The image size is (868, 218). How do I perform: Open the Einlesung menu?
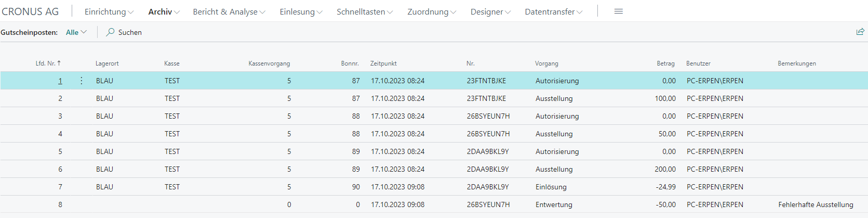(x=301, y=11)
